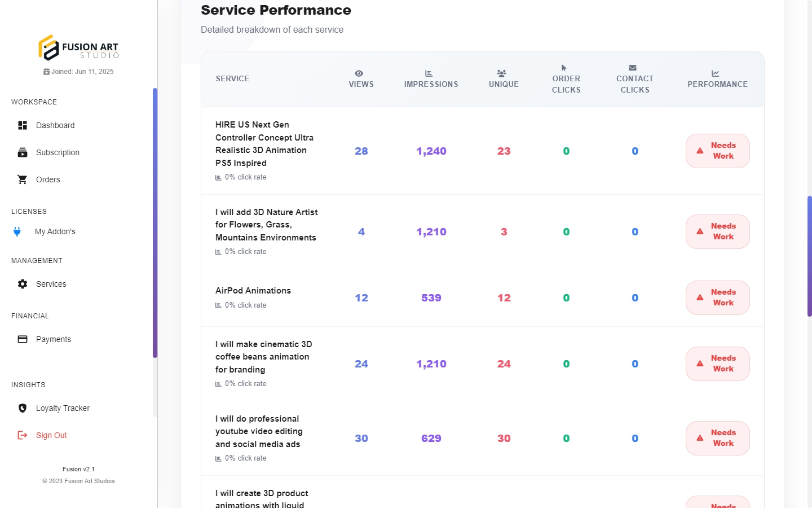
Task: Click the eye icon above Views
Action: [359, 73]
